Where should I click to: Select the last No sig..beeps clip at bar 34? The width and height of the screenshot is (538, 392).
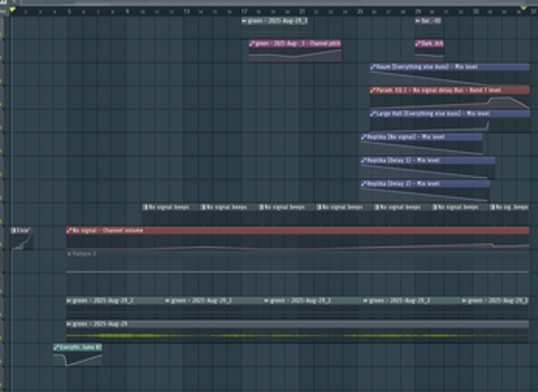(x=509, y=214)
